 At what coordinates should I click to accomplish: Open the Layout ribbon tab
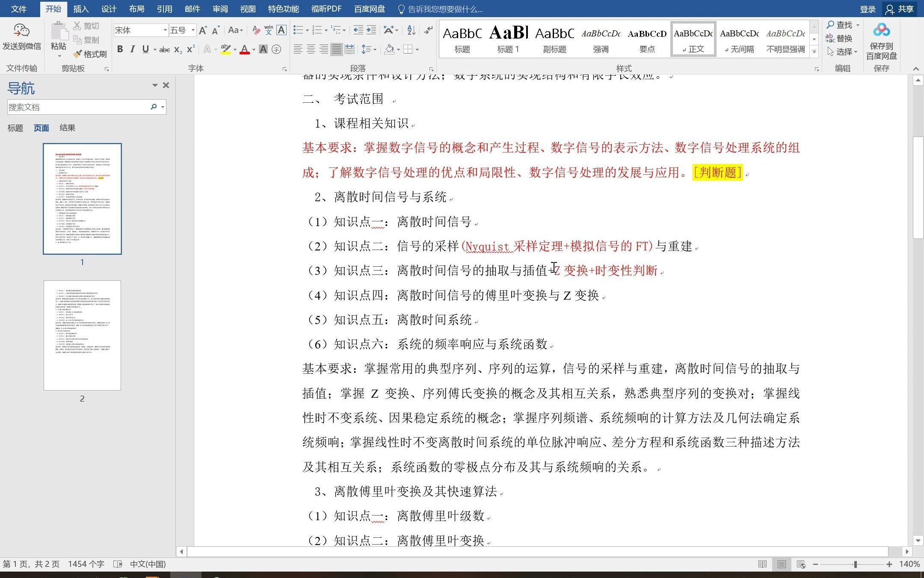(136, 9)
